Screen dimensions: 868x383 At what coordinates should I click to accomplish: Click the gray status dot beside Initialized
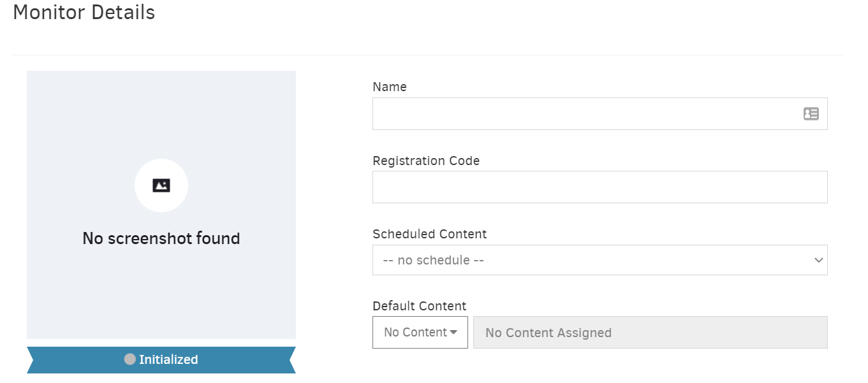point(130,359)
